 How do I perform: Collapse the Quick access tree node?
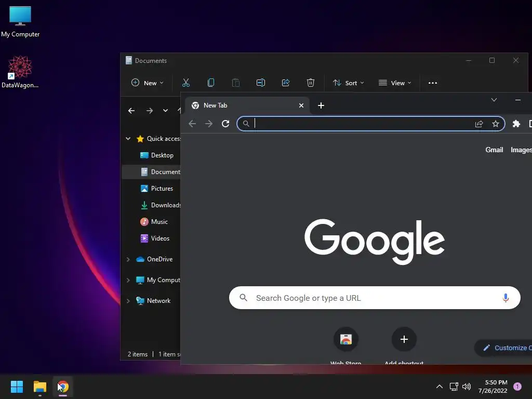pyautogui.click(x=128, y=138)
